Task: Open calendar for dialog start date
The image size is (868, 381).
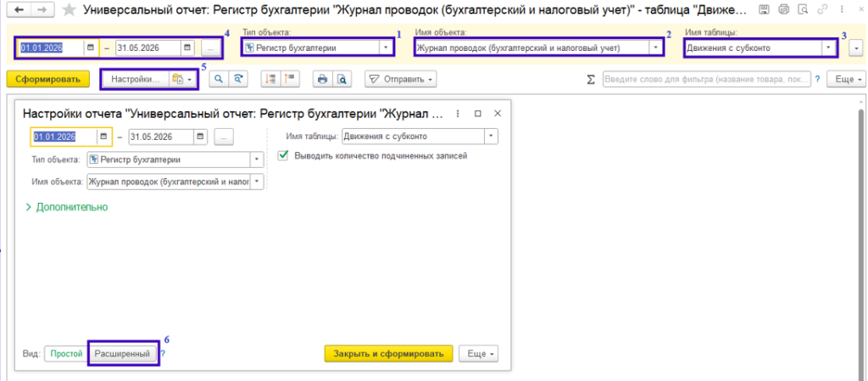Action: pos(103,137)
